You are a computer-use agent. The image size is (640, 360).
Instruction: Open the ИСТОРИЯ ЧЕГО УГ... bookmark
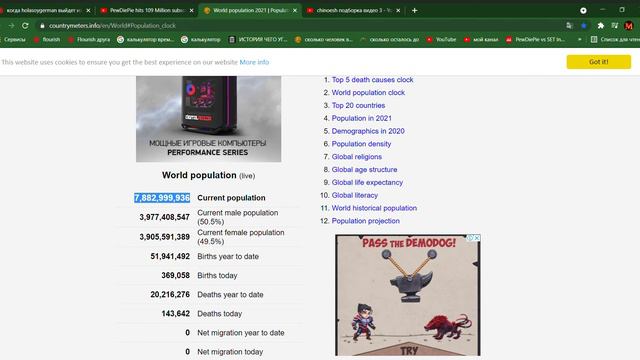(258, 40)
